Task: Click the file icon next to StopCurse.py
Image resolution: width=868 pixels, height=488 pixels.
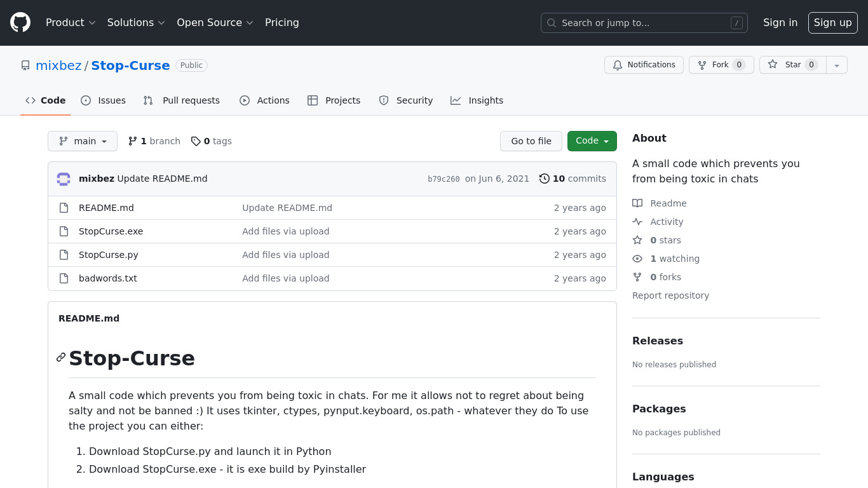Action: [x=64, y=255]
